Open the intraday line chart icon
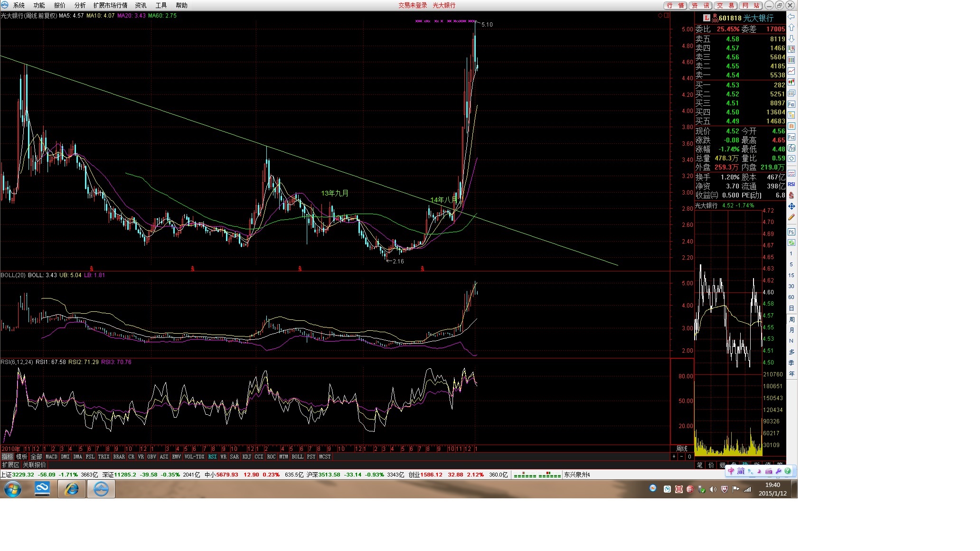Viewport: 980px width, 551px height. point(792,71)
